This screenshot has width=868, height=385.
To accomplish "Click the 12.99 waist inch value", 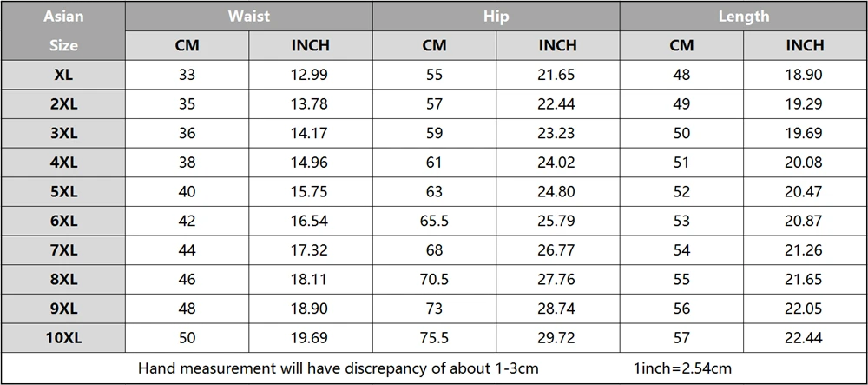I will (x=310, y=75).
